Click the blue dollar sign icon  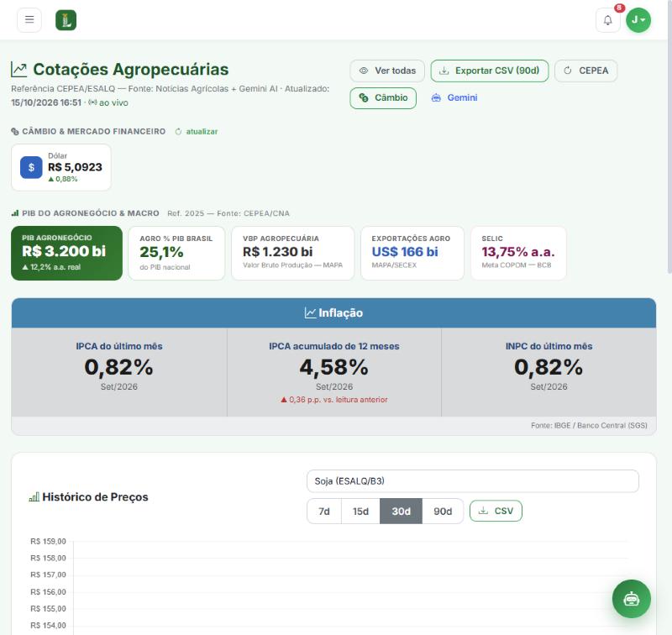(31, 167)
